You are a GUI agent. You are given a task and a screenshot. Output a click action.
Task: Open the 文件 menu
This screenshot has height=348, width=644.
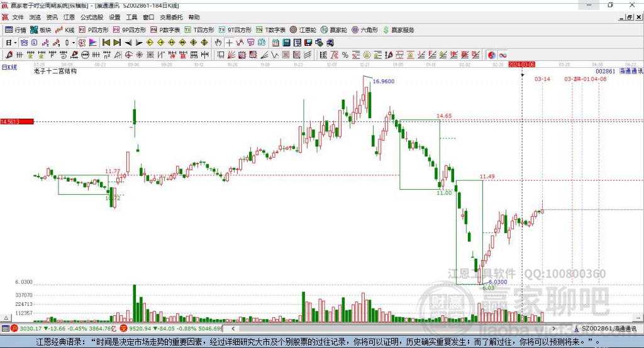click(x=18, y=17)
